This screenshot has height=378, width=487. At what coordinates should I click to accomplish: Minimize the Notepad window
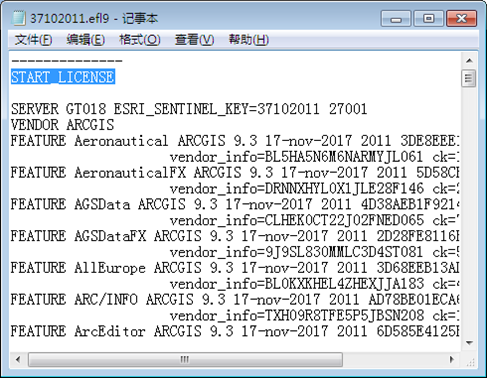pos(396,19)
